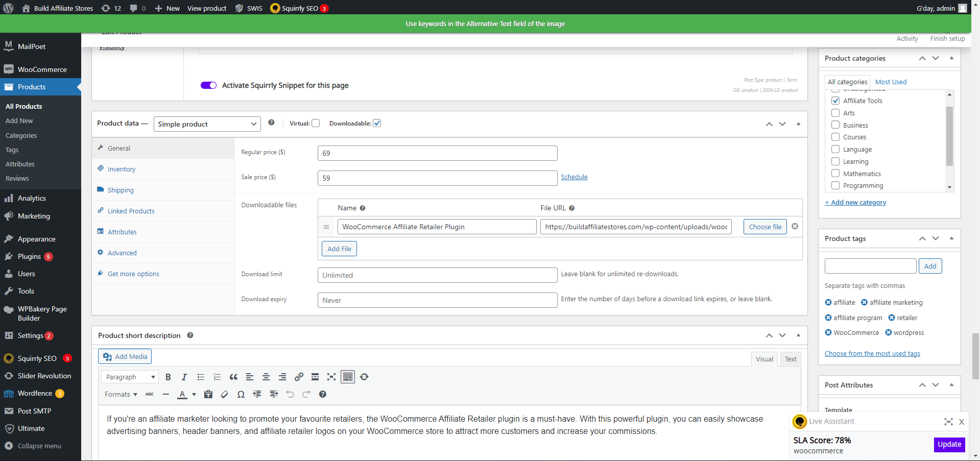
Task: Open the Paragraph format dropdown
Action: [130, 377]
